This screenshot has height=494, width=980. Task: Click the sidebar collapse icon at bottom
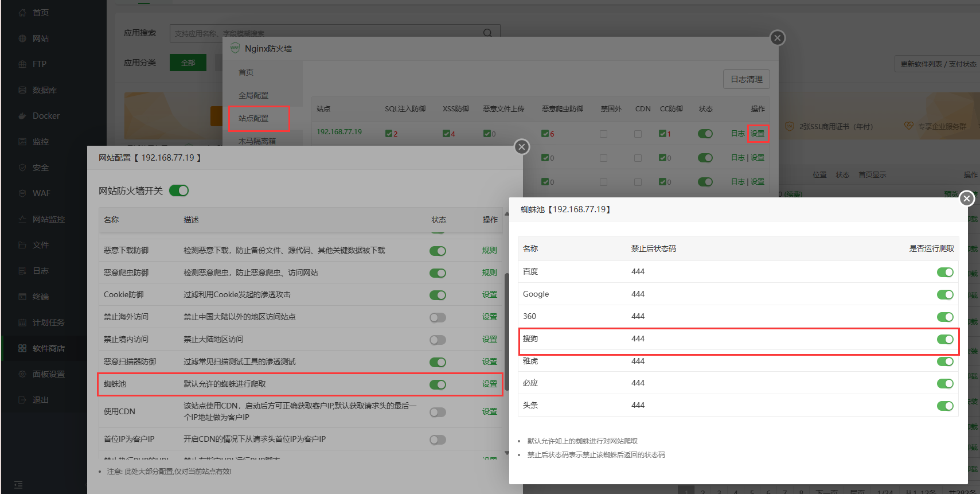point(18,485)
